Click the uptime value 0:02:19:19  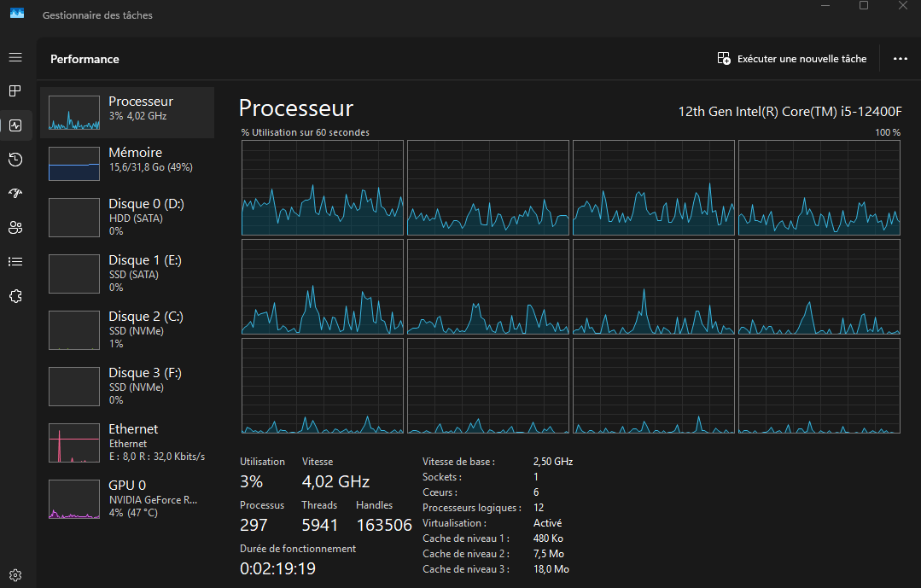point(277,568)
